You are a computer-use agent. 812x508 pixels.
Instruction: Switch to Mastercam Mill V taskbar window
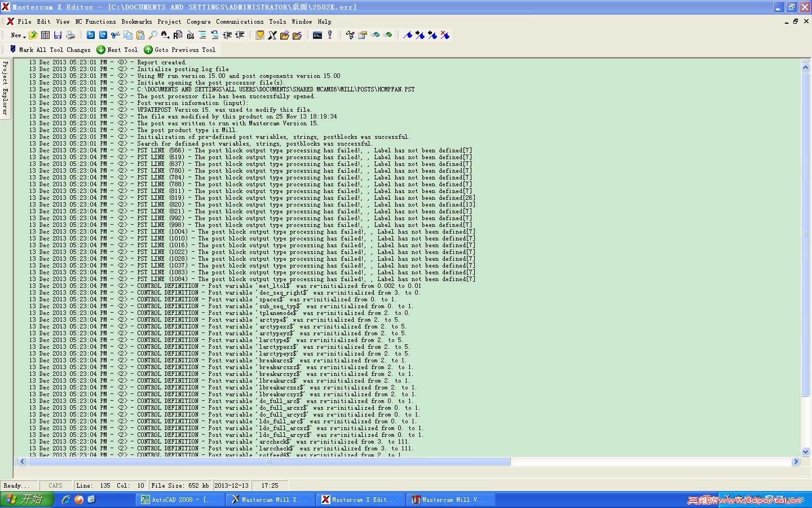[x=451, y=500]
